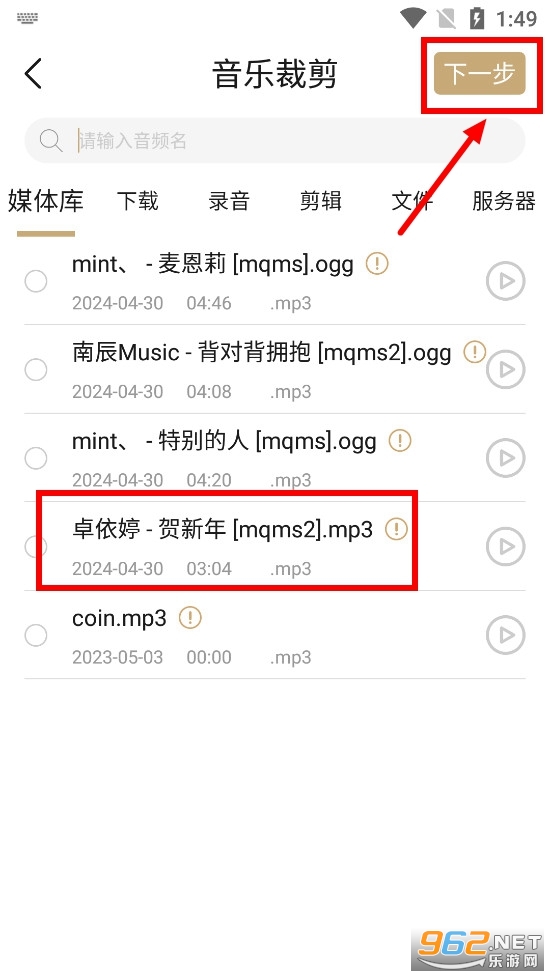Viewport: 550px width, 977px height.
Task: Play 特别的人 track preview
Action: (505, 458)
